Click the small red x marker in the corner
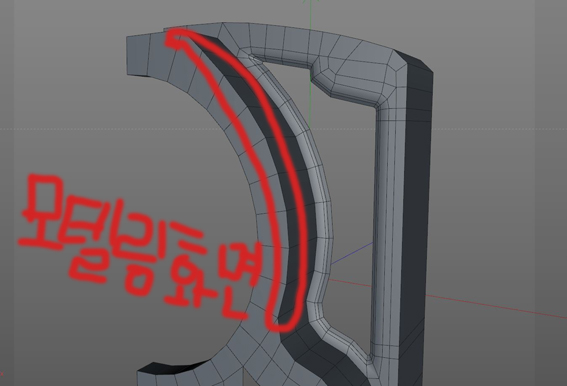Screen dimensions: 567x386 pos(1,374)
